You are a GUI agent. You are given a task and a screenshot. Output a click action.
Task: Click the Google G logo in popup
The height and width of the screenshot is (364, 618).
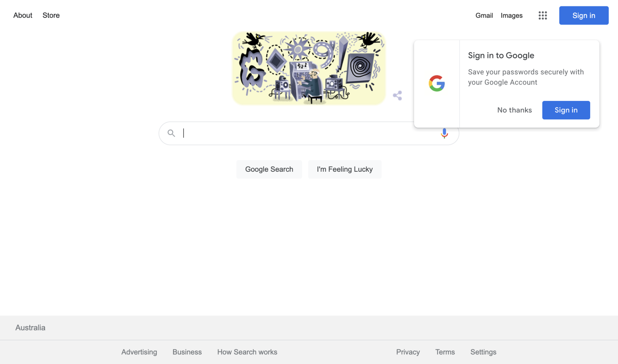click(x=437, y=84)
